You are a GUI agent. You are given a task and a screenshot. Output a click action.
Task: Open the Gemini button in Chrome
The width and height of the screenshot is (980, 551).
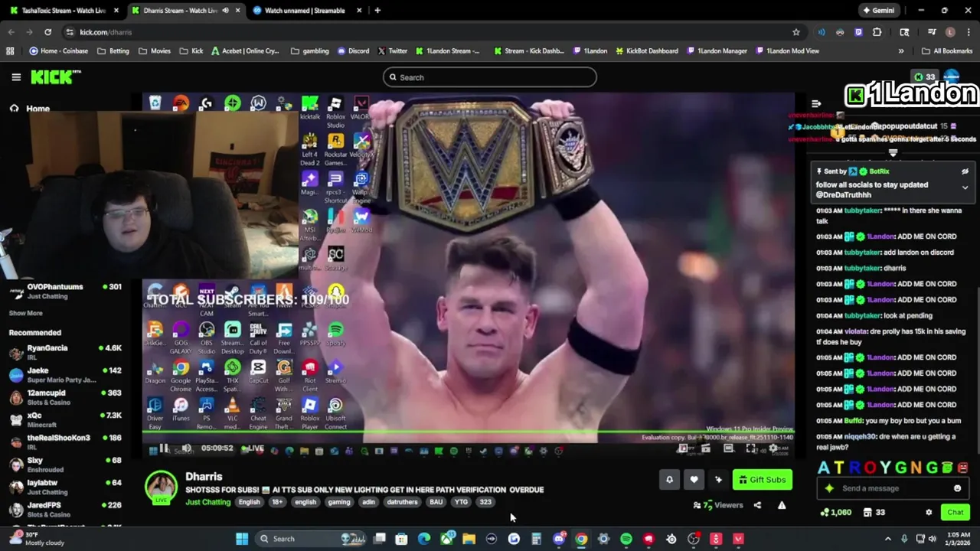(x=878, y=11)
